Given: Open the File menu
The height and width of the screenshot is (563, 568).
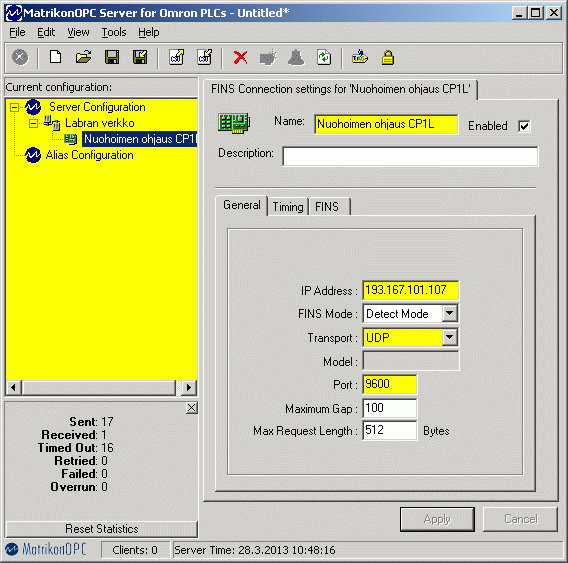Looking at the screenshot, I should (x=17, y=32).
